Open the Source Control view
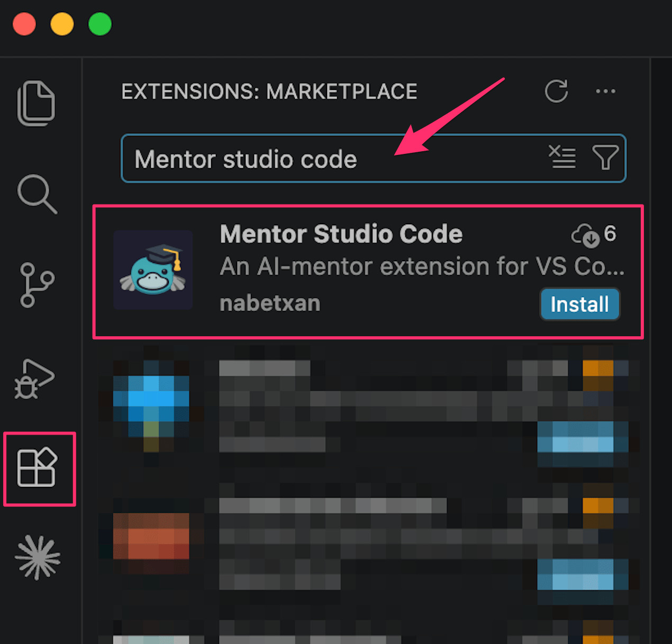The width and height of the screenshot is (672, 644). pos(37,285)
